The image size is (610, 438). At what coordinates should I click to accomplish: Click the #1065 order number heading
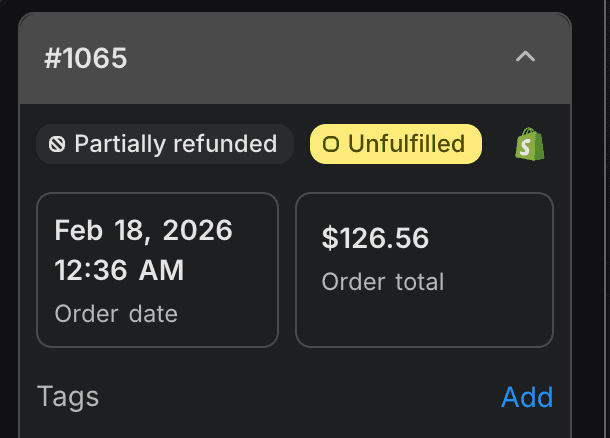[x=86, y=58]
